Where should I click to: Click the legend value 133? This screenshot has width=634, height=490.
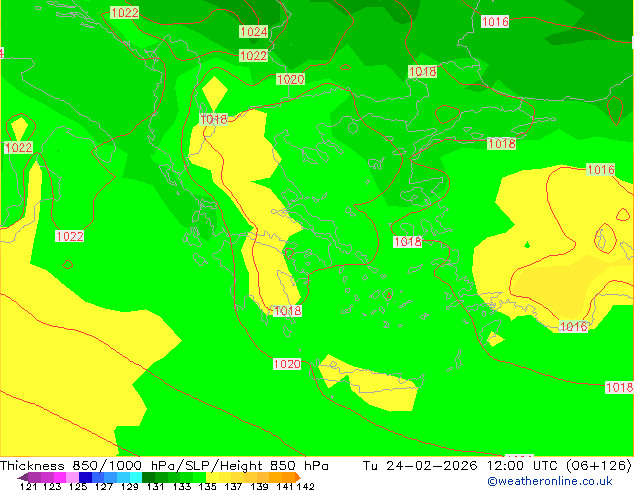[x=182, y=486]
